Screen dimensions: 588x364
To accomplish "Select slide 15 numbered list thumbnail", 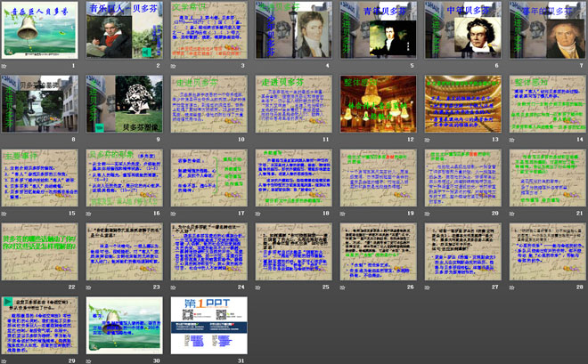I will [x=40, y=177].
